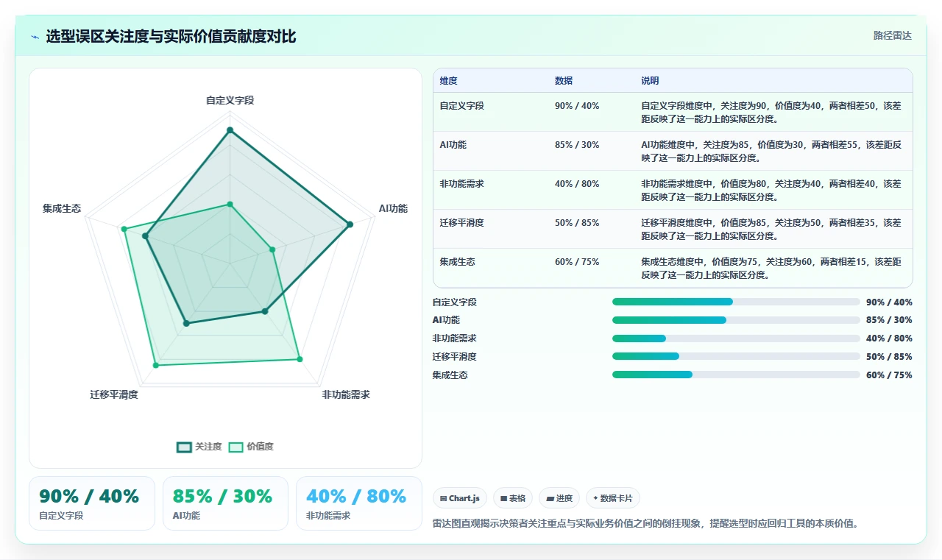This screenshot has height=560, width=942.
Task: Select the 迁移平滑度 table row name
Action: (462, 223)
